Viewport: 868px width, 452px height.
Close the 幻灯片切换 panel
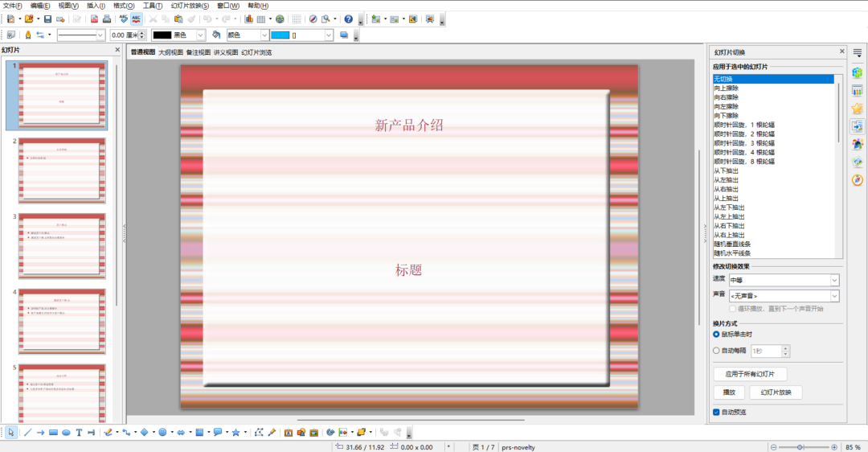[x=842, y=51]
